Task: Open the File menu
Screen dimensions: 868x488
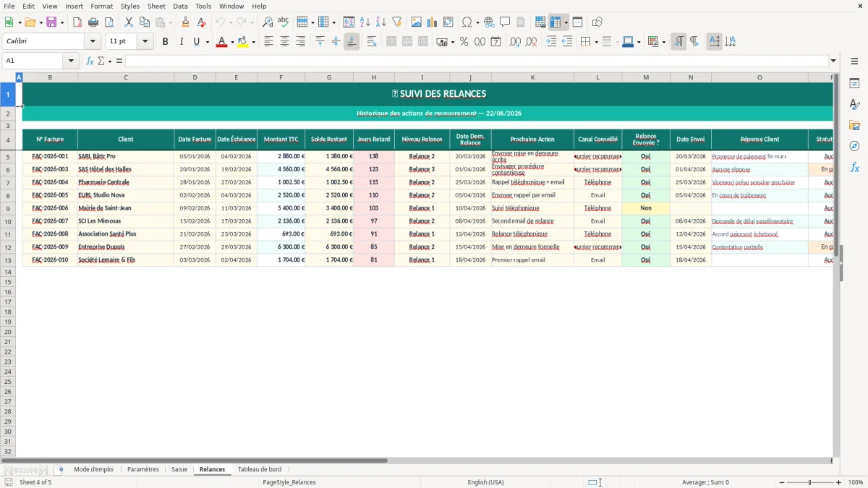Action: (x=9, y=6)
